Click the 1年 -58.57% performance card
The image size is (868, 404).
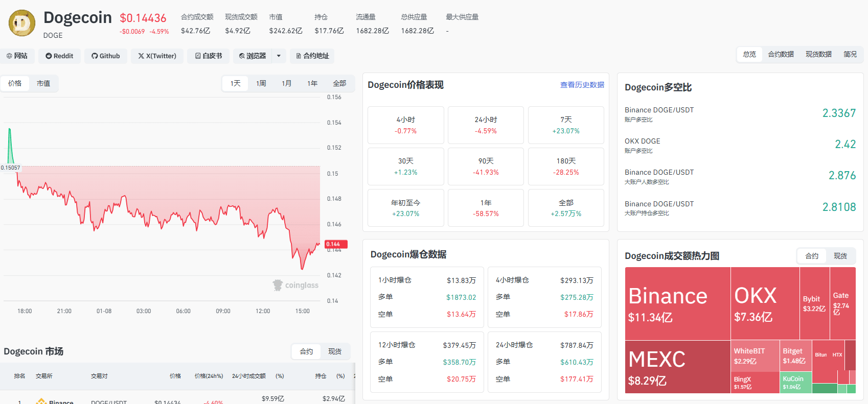(486, 208)
